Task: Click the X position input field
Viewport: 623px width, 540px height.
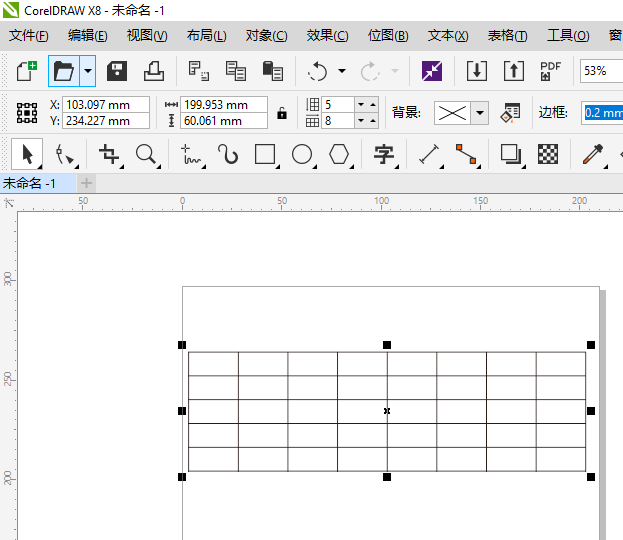Action: coord(105,105)
